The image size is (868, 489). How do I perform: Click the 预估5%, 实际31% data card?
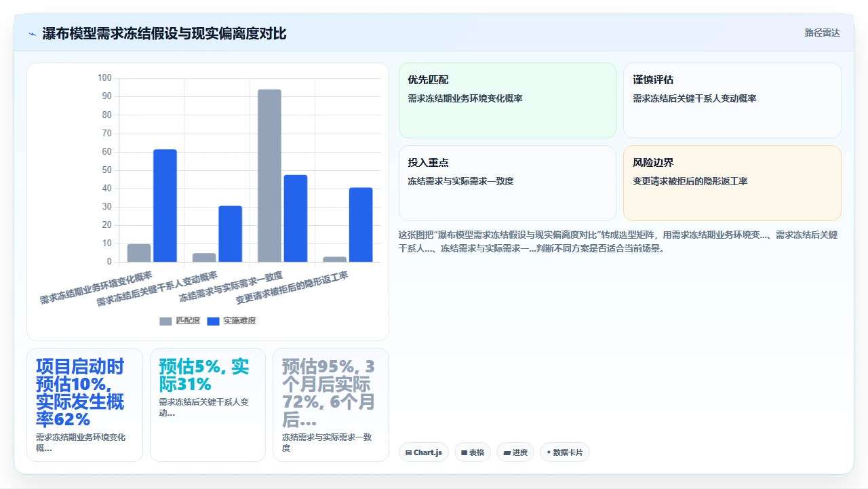click(208, 405)
